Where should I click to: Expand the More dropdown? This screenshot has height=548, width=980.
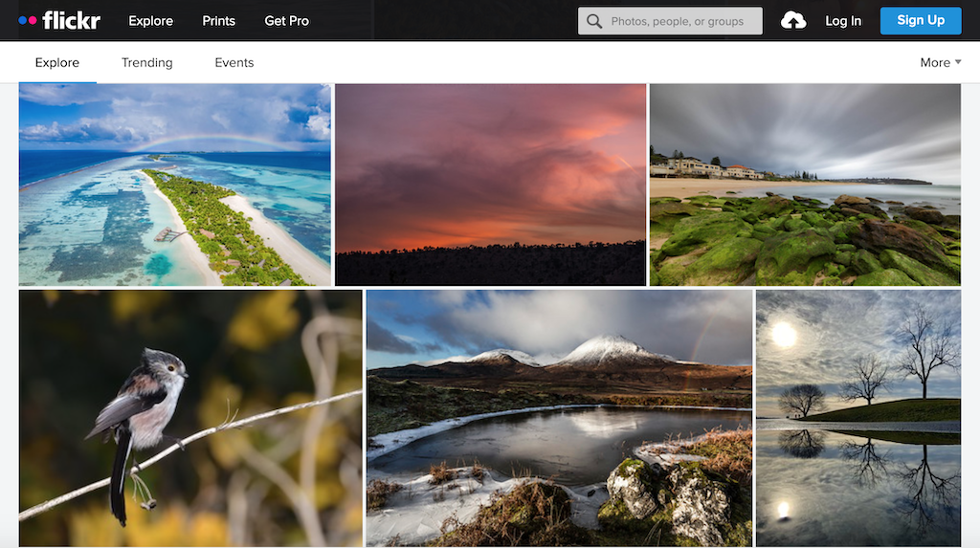940,62
